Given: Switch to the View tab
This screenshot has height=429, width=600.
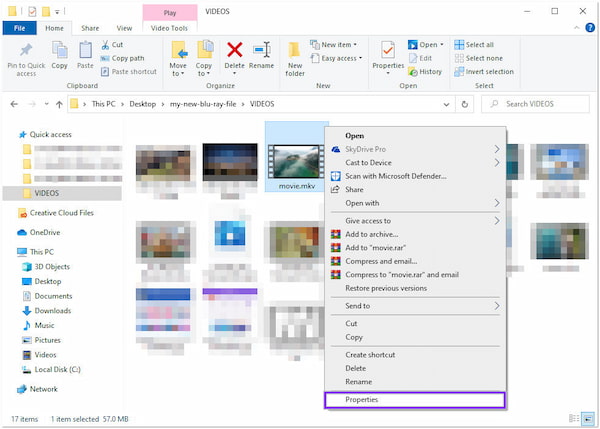Looking at the screenshot, I should [x=124, y=28].
